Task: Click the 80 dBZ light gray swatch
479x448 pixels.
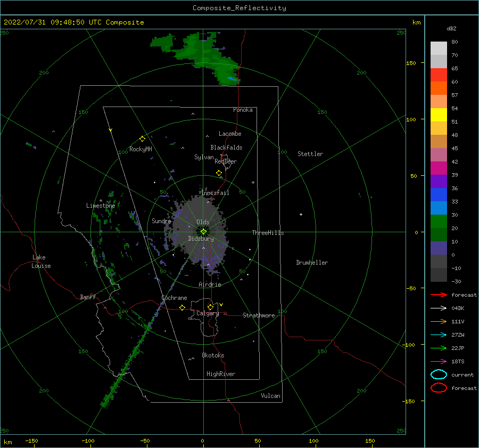Action: click(439, 48)
